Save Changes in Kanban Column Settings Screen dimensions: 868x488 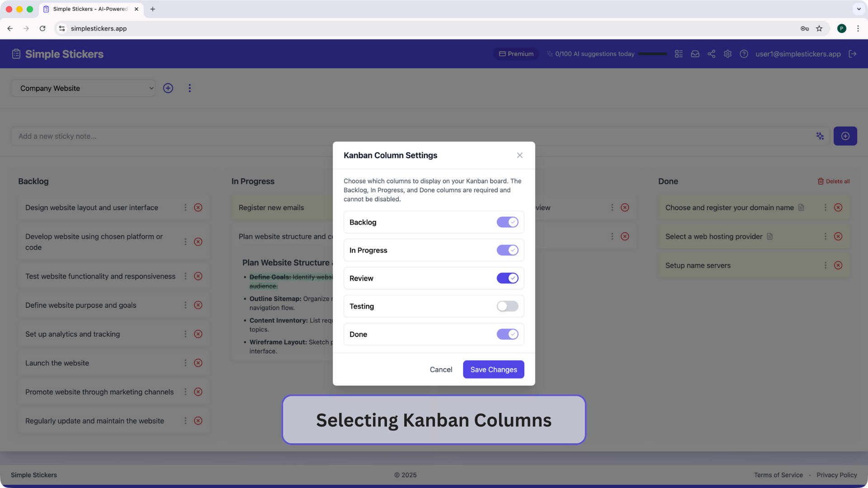(x=493, y=369)
